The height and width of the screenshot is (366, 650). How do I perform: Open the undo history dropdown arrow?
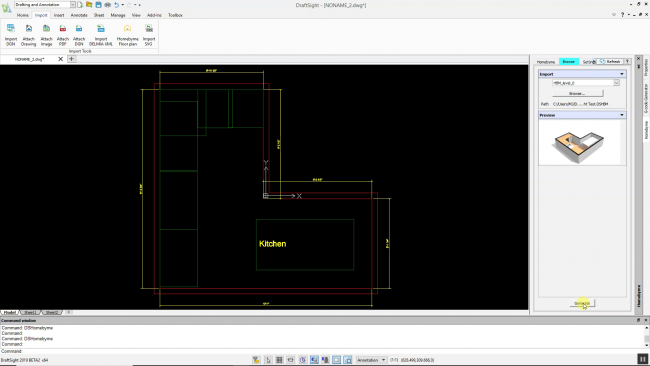[x=123, y=5]
